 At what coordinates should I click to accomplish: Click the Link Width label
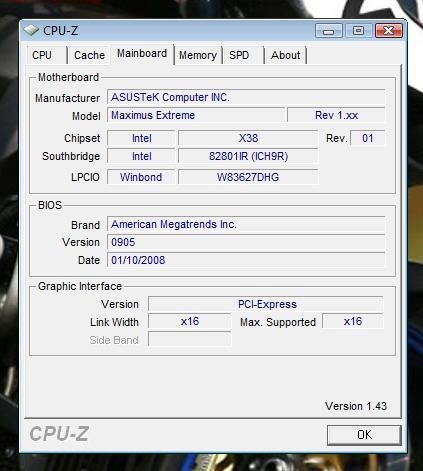(114, 322)
